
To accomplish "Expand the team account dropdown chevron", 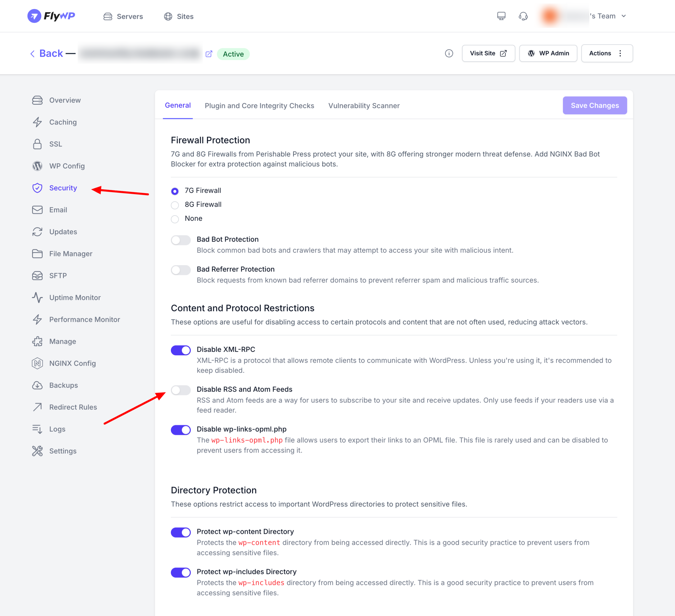I will point(623,16).
